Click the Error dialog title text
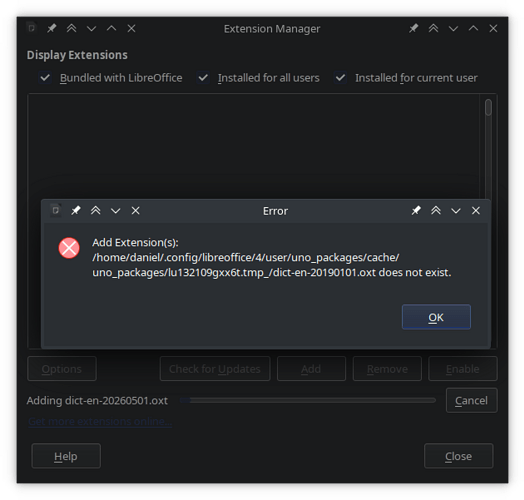Image resolution: width=524 pixels, height=500 pixels. pos(275,211)
